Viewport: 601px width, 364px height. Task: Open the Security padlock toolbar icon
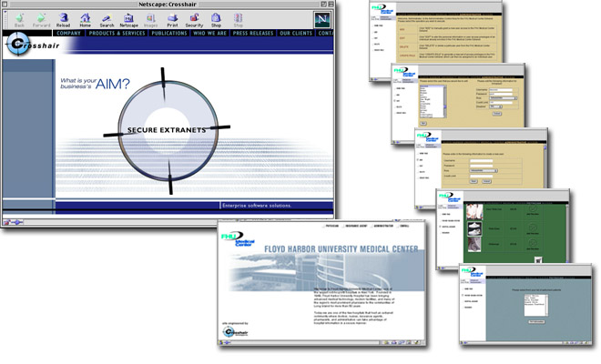(x=194, y=20)
